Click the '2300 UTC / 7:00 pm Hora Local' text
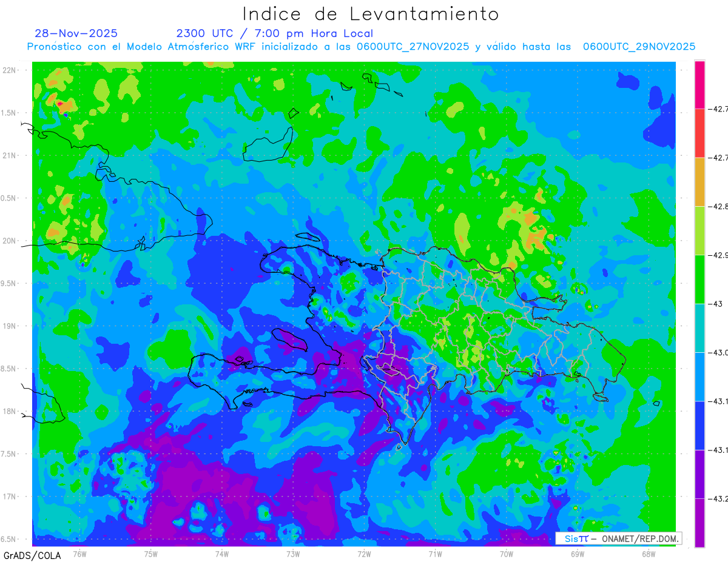The width and height of the screenshot is (728, 562). (x=274, y=33)
